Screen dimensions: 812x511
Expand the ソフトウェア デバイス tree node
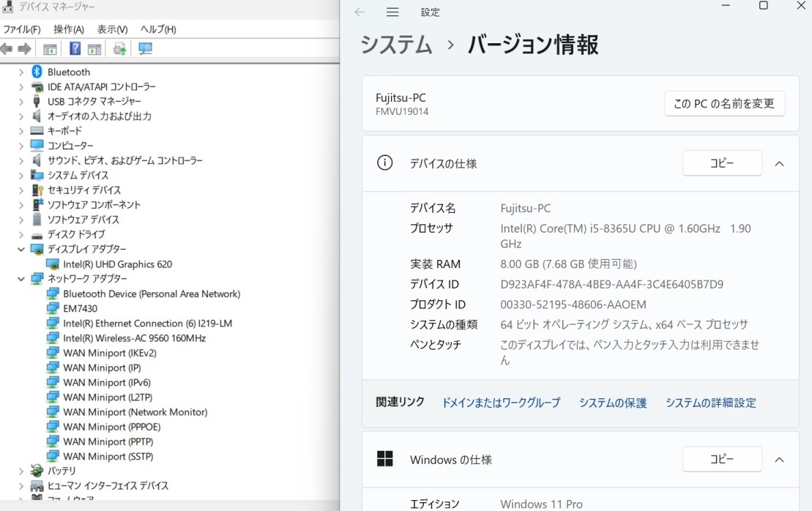tap(21, 220)
